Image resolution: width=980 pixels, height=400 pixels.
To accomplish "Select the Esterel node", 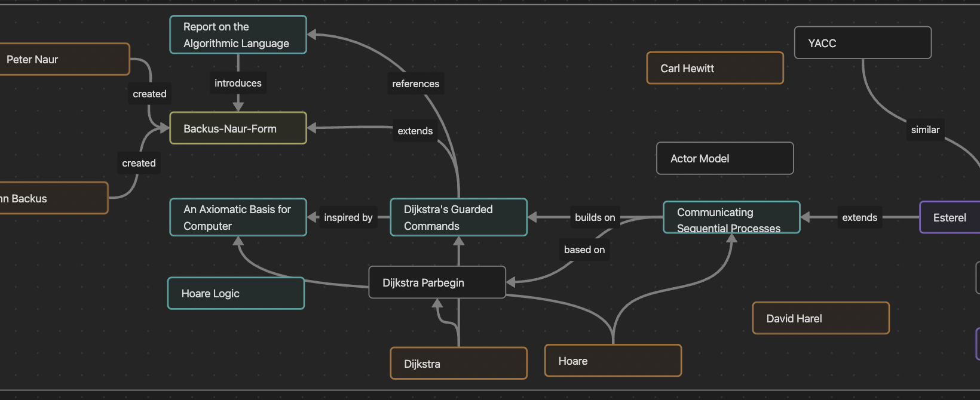I will coord(950,217).
